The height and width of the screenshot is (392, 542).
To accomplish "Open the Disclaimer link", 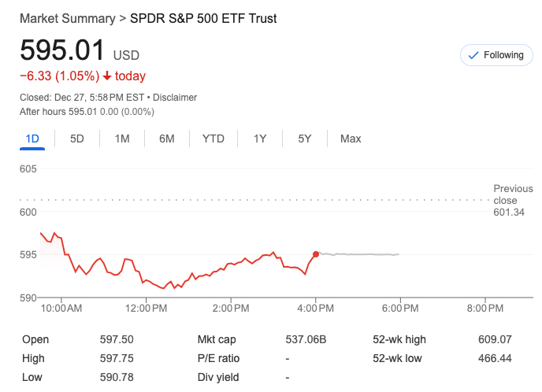I will pos(175,98).
